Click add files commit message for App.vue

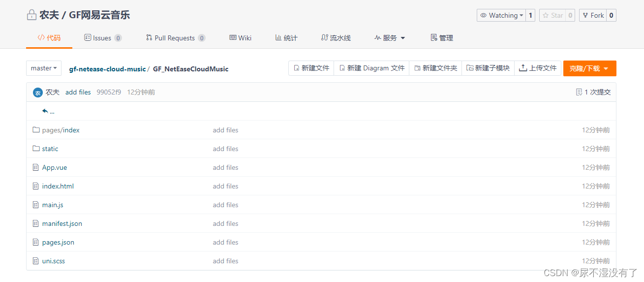click(x=225, y=167)
